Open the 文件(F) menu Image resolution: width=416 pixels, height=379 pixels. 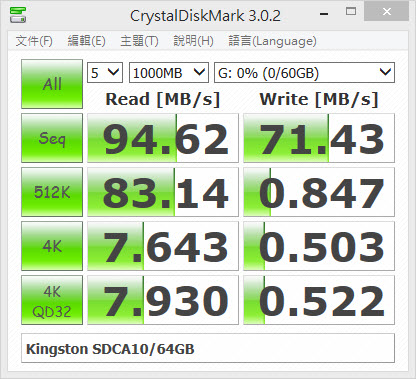(34, 41)
